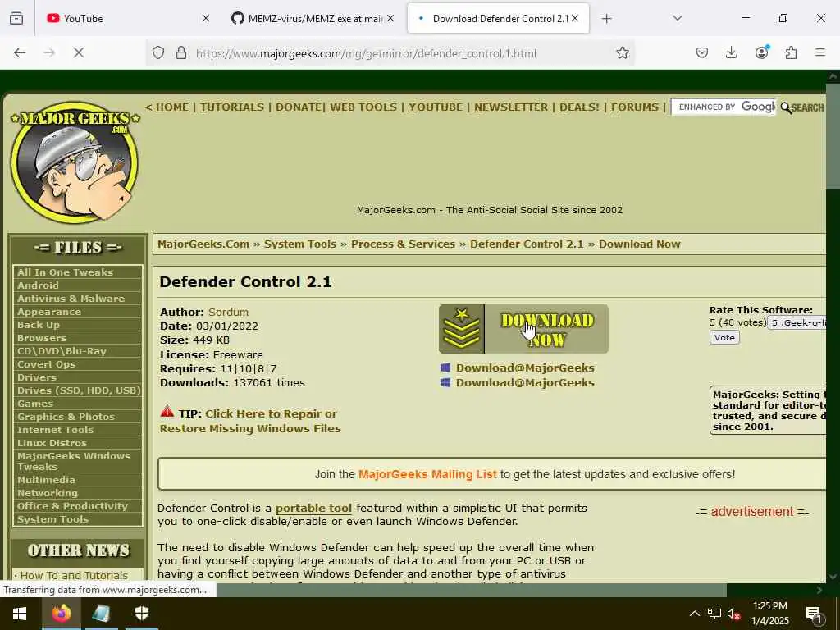Select Drives (SSD, HDD, USB) category
This screenshot has width=840, height=630.
click(79, 390)
